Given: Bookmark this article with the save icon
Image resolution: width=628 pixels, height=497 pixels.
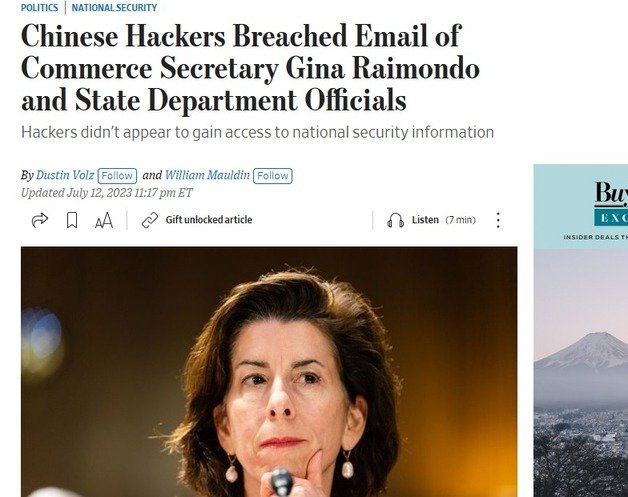Looking at the screenshot, I should (x=72, y=220).
